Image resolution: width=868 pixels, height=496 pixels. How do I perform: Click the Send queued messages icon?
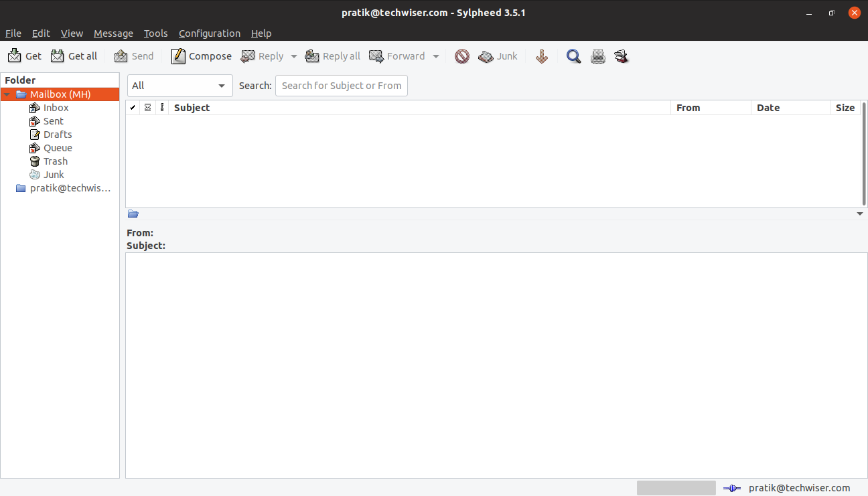point(121,56)
